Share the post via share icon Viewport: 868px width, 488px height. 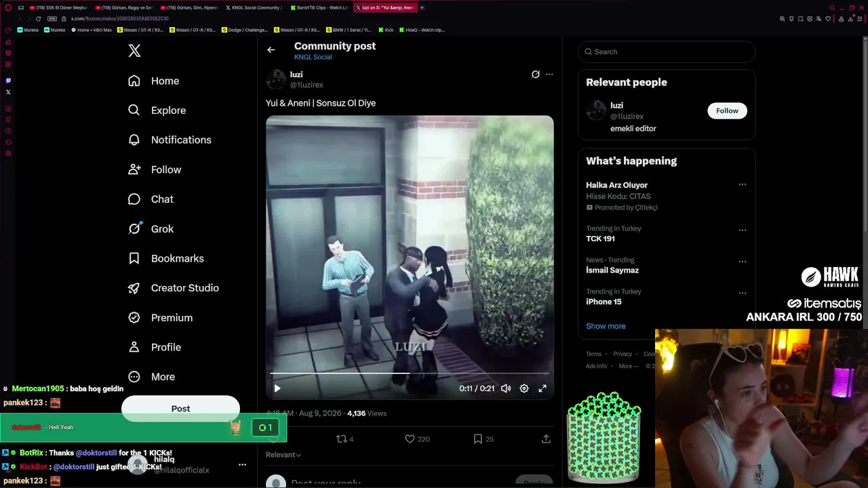click(x=546, y=439)
